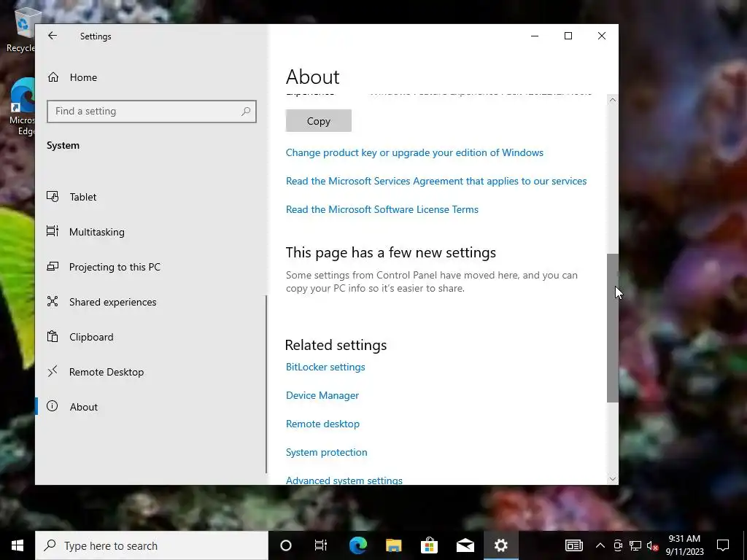The width and height of the screenshot is (747, 560).
Task: Open Advanced system settings link
Action: click(x=344, y=480)
